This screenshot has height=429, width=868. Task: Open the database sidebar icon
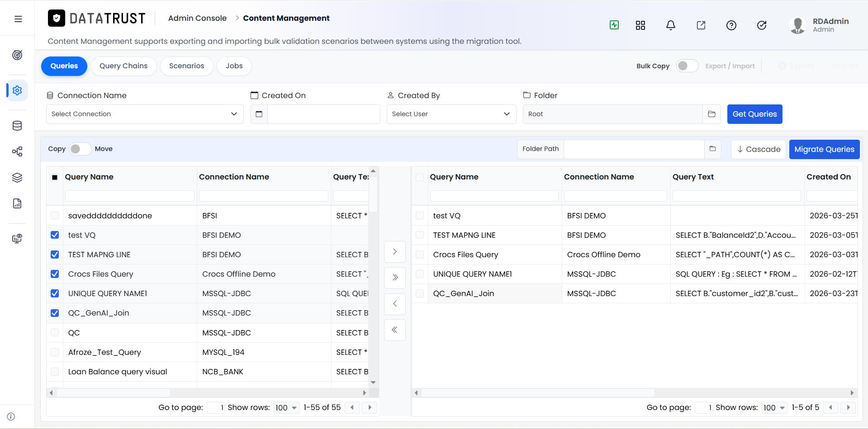(17, 126)
